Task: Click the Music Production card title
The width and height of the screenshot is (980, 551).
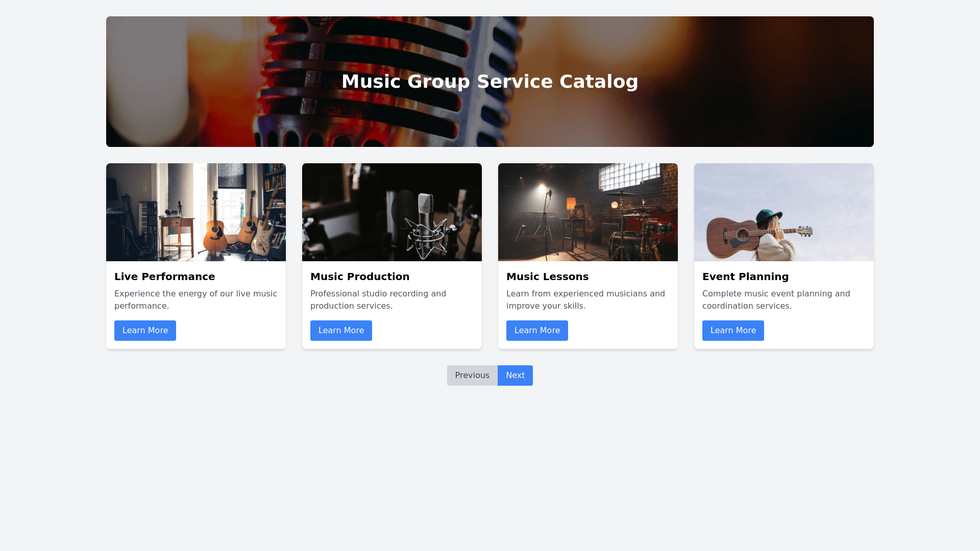Action: pos(360,277)
